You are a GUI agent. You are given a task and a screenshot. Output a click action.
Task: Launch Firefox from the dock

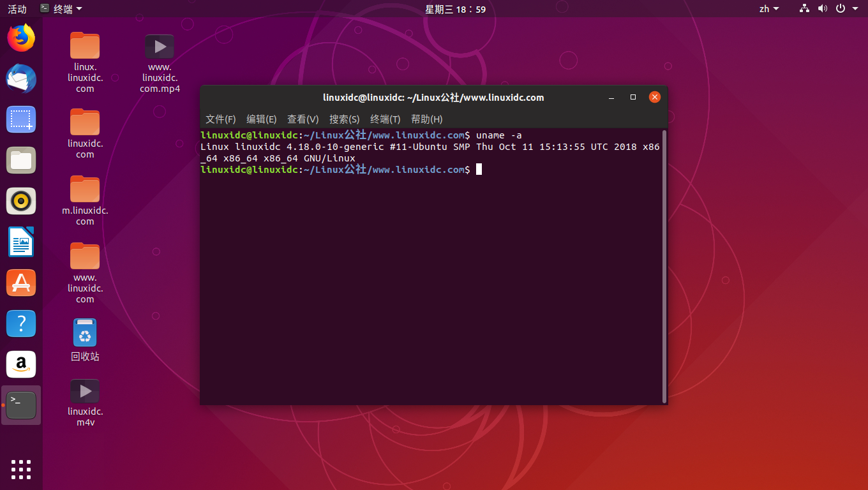21,38
